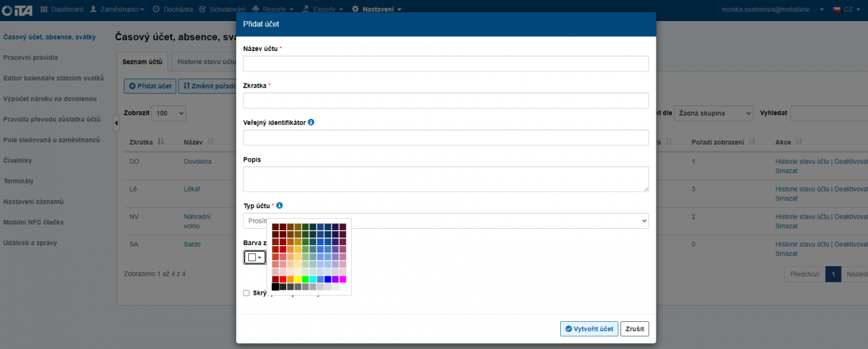Sort by Zkratka column sort icon
868x349 pixels.
click(161, 142)
